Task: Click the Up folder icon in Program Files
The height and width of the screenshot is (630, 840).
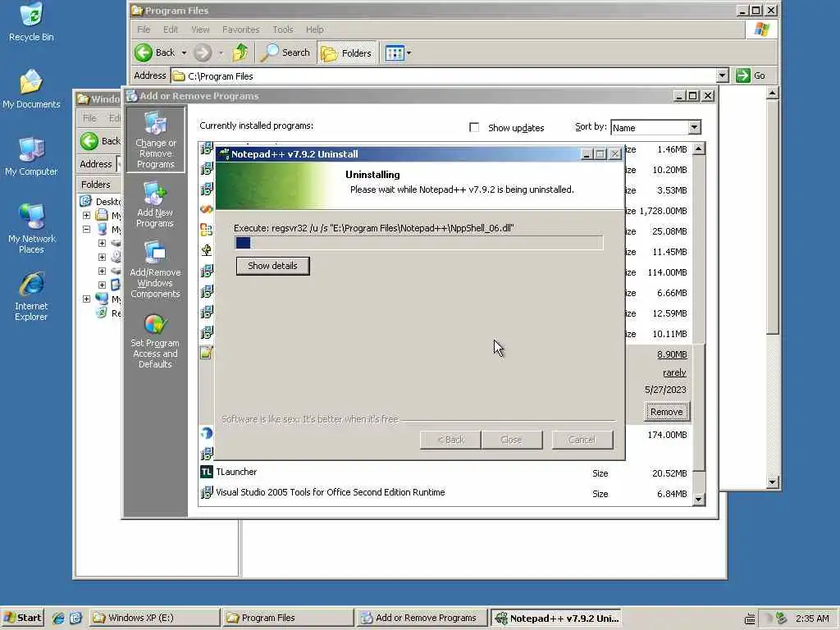Action: (240, 52)
